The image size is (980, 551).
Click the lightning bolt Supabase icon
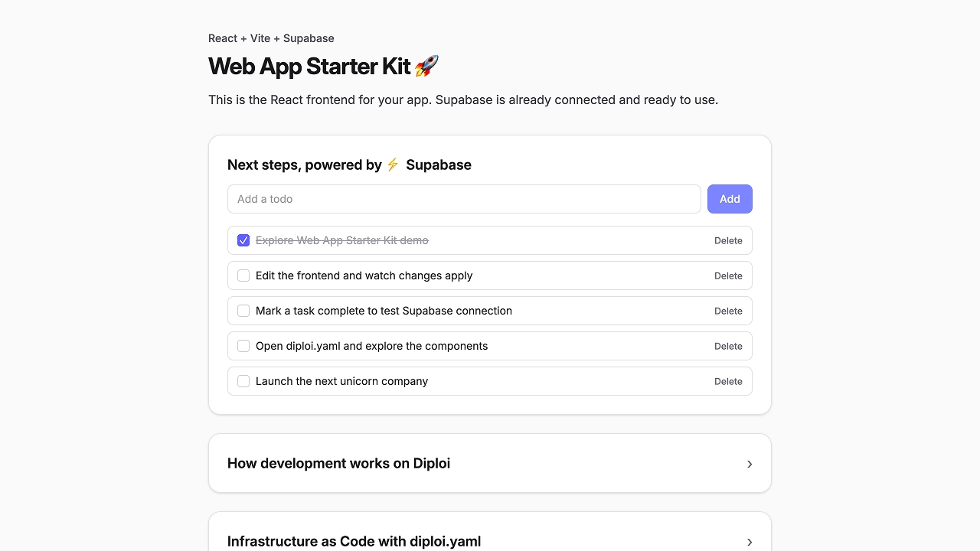coord(393,165)
